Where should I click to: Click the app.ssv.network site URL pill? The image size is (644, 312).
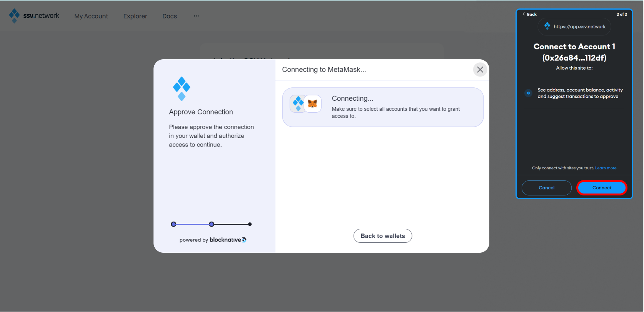574,27
